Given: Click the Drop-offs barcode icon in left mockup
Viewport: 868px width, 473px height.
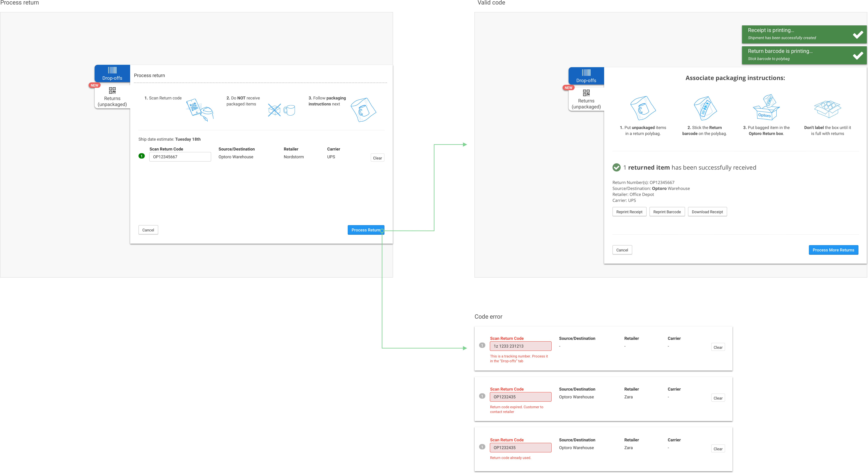Looking at the screenshot, I should click(112, 70).
